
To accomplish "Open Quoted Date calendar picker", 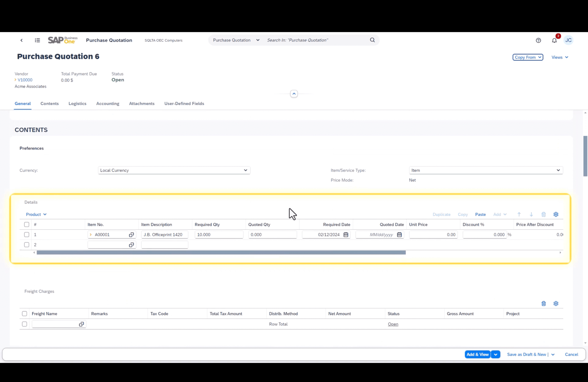I will click(x=399, y=235).
